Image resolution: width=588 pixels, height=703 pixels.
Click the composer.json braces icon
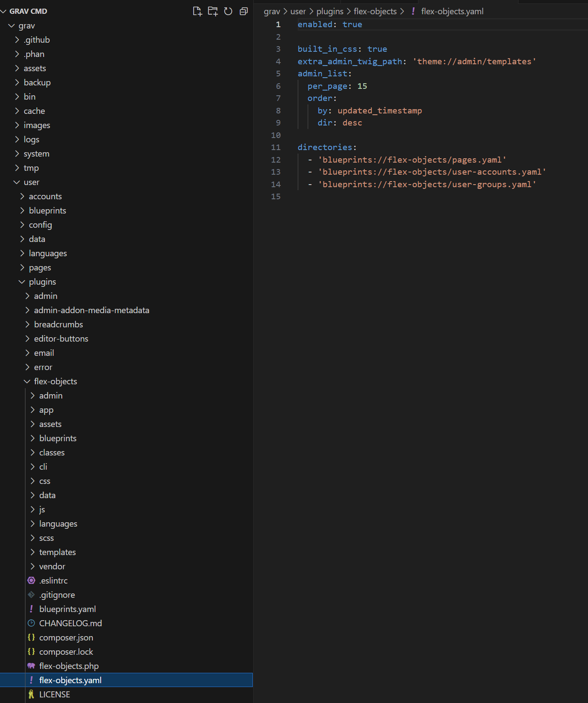click(x=31, y=637)
